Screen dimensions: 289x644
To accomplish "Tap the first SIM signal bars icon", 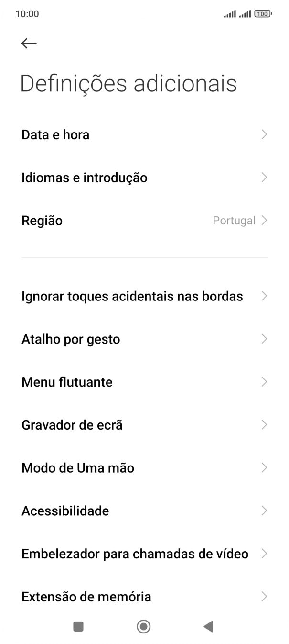I will click(x=229, y=14).
